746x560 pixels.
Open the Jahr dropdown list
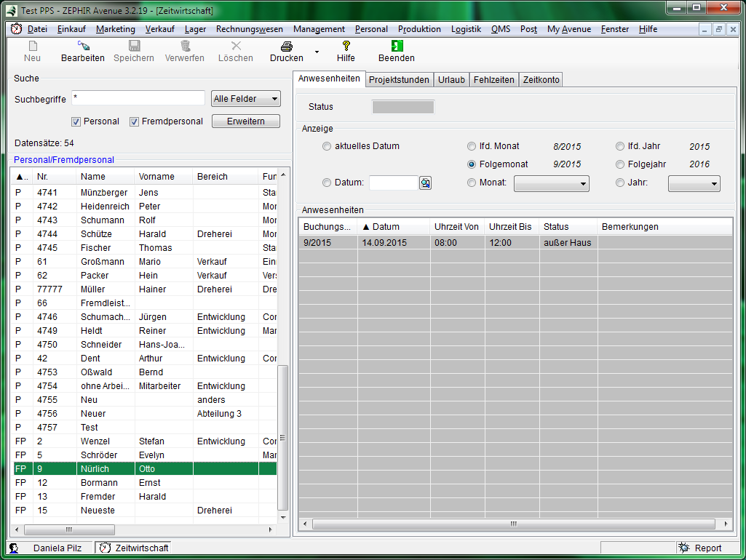click(694, 183)
